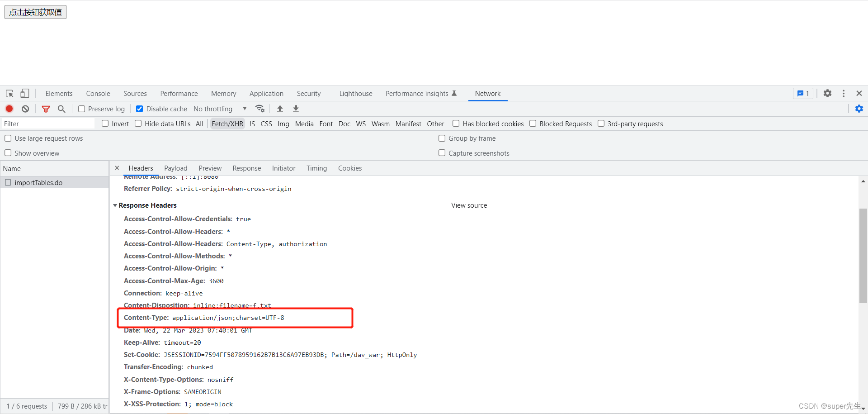868x414 pixels.
Task: Click the network Filter text field
Action: point(48,124)
